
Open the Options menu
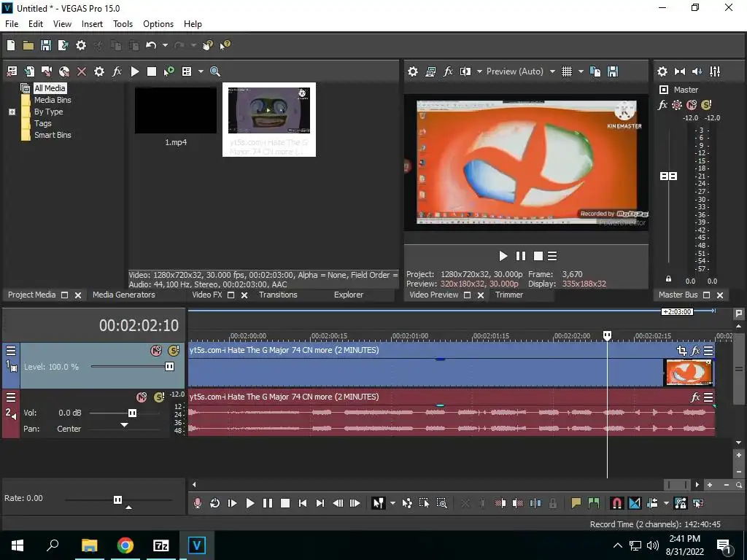[158, 24]
